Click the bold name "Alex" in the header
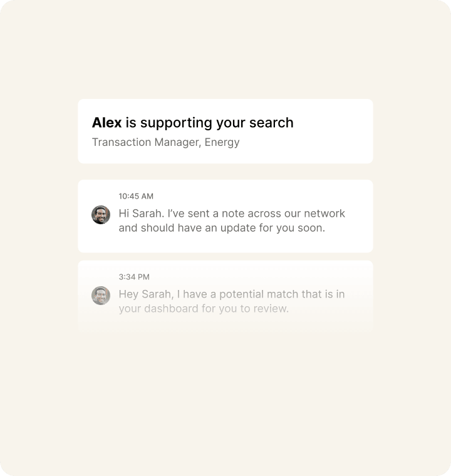 [106, 123]
